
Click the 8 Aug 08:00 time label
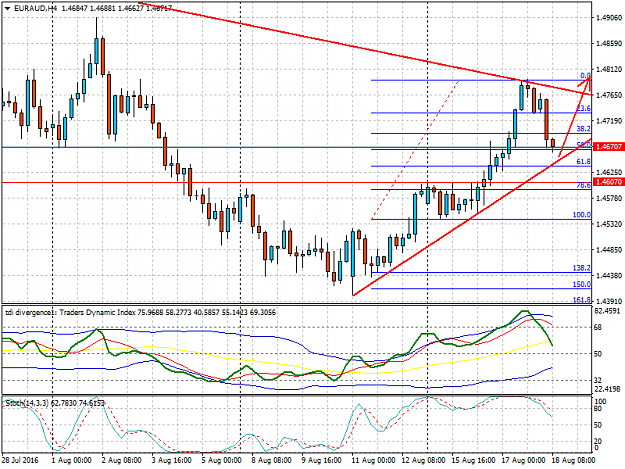(271, 460)
